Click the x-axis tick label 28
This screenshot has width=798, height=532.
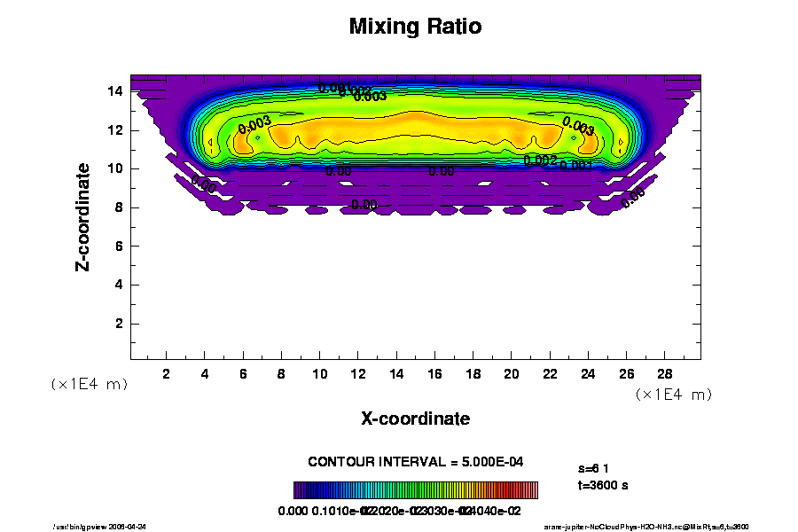click(x=662, y=373)
